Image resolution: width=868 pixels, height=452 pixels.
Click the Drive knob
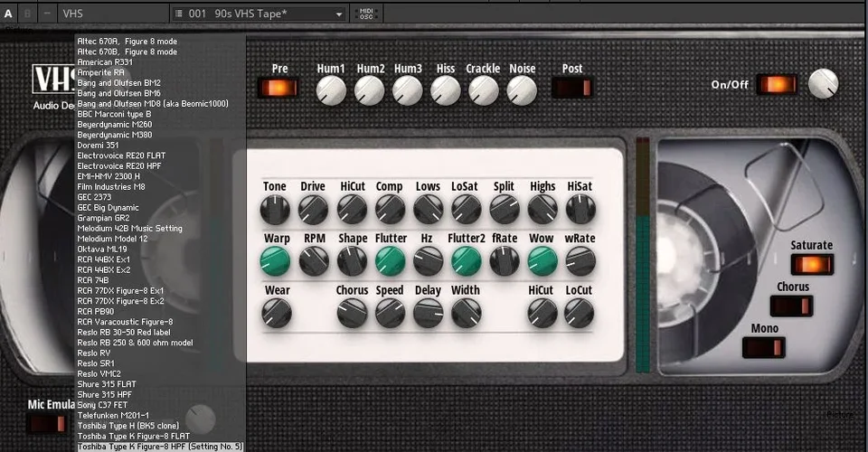click(x=314, y=210)
